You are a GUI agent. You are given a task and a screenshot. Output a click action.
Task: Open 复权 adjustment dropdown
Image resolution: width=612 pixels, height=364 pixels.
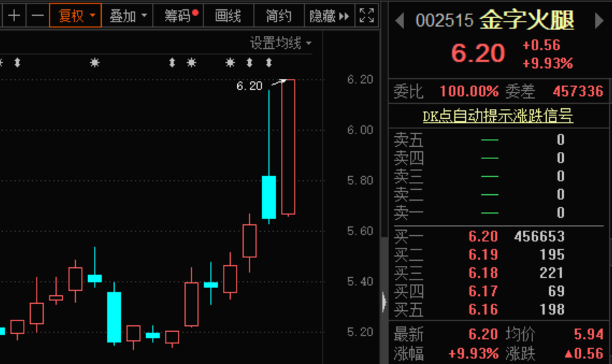tap(75, 16)
